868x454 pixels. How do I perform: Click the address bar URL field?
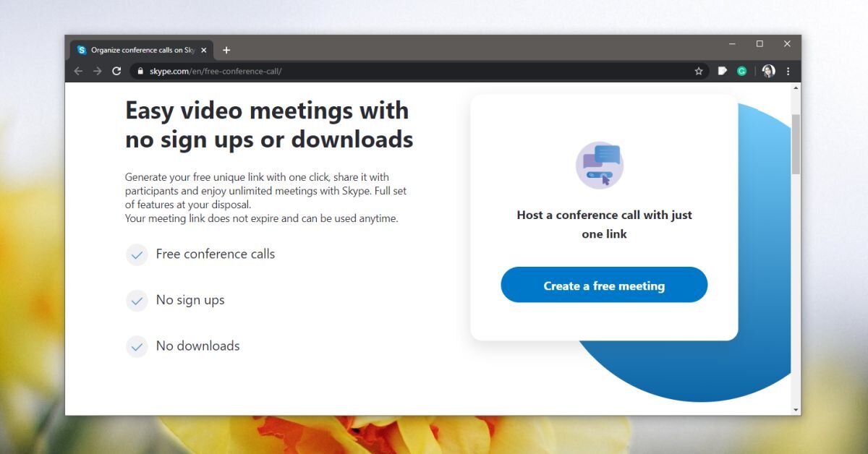[x=418, y=71]
